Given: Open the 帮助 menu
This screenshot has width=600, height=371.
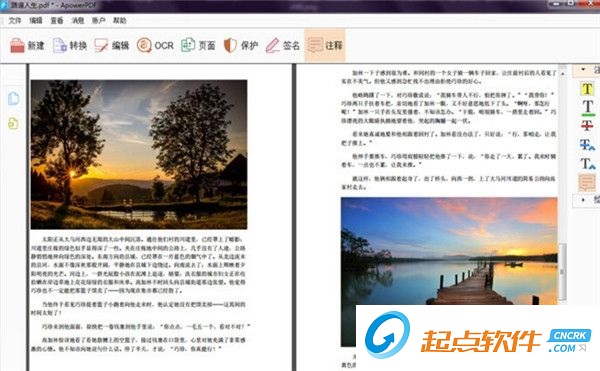Looking at the screenshot, I should pos(119,20).
